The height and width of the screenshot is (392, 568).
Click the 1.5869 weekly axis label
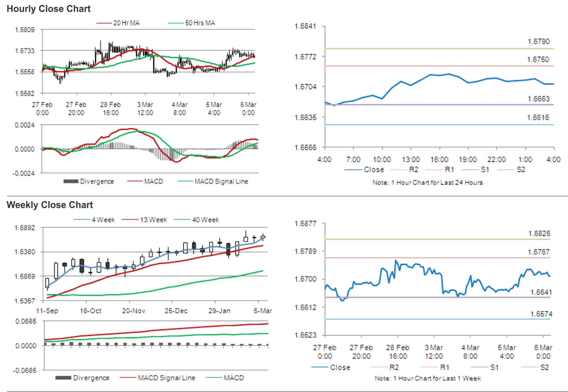(25, 276)
